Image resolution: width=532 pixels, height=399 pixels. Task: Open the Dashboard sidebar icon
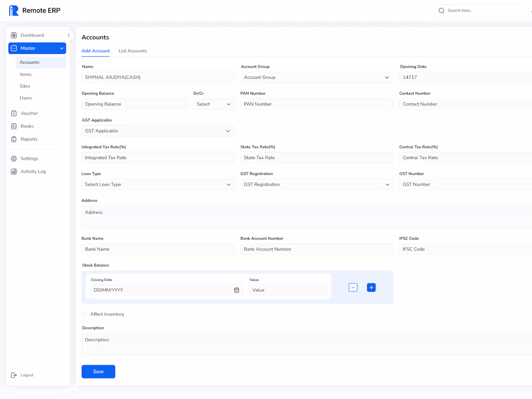coord(14,35)
